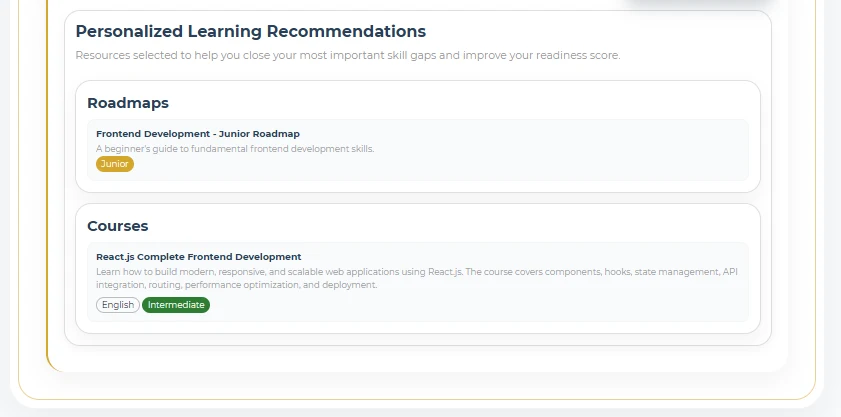Click the 'Resources selected to help you close' subtitle
841x417 pixels.
click(x=348, y=55)
